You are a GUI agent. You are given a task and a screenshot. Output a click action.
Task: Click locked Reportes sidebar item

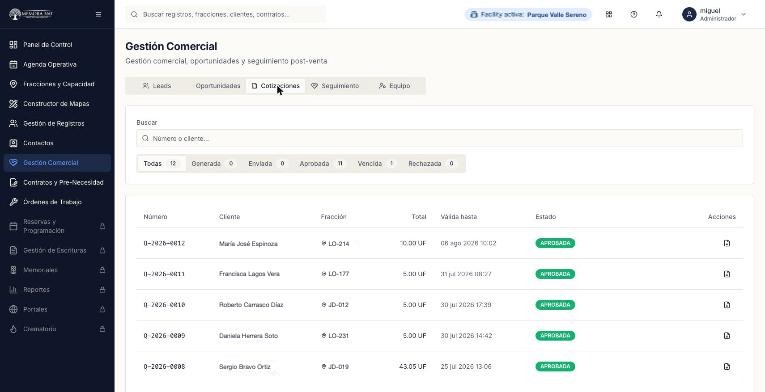57,289
